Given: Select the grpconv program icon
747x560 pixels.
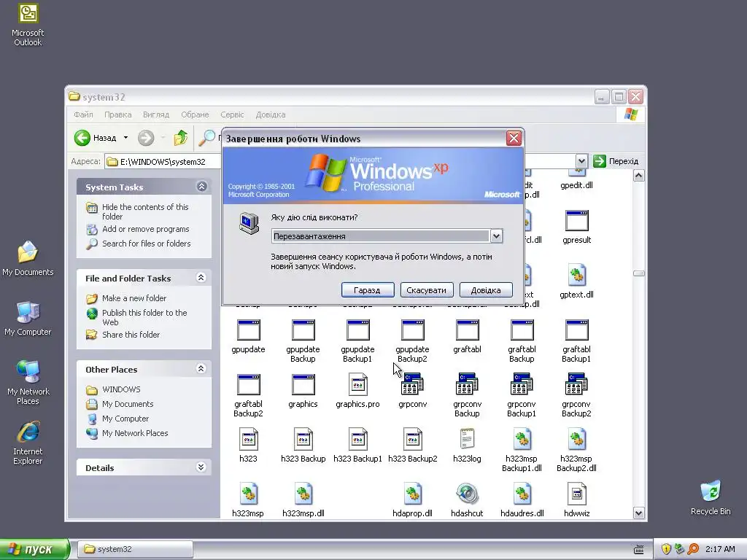Looking at the screenshot, I should pos(413,385).
